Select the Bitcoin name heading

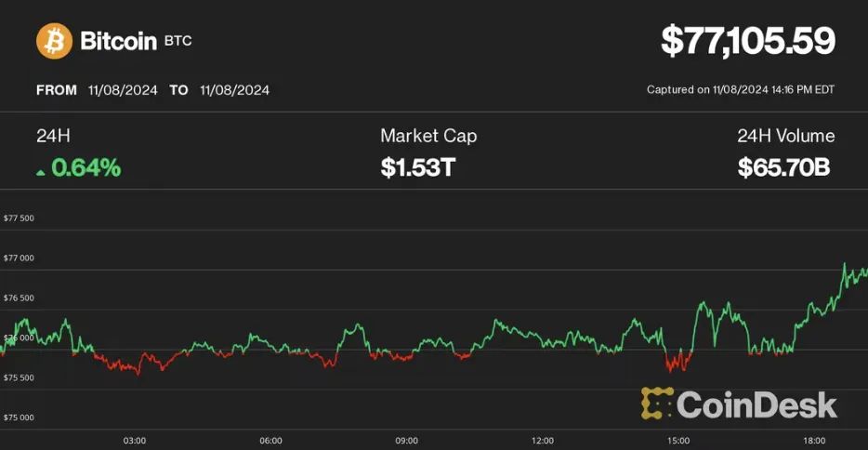tap(118, 41)
